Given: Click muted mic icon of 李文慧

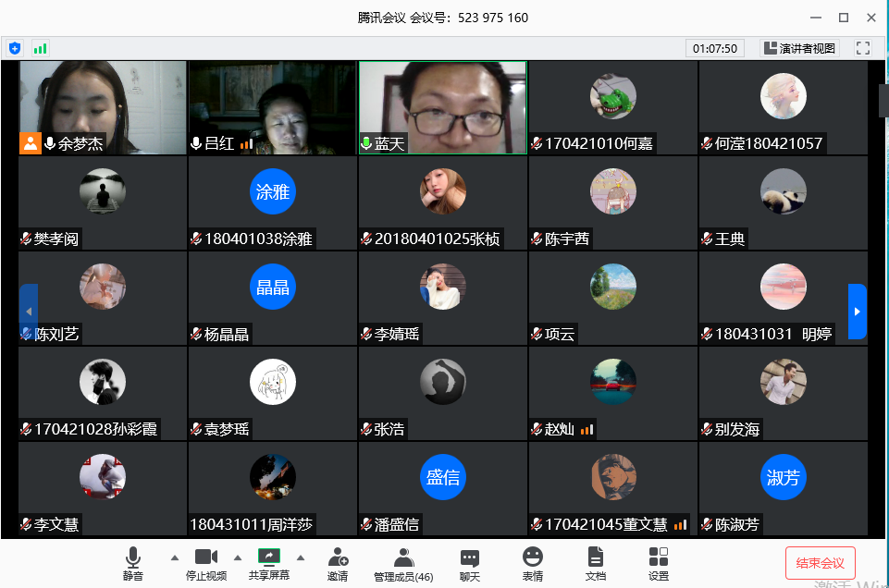Looking at the screenshot, I should pos(26,524).
